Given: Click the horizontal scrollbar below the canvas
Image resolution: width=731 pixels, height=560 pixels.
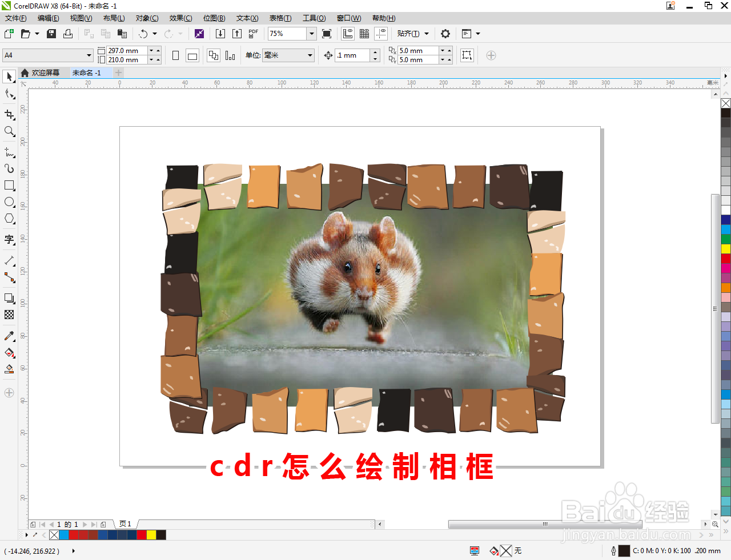Looking at the screenshot, I should tap(544, 523).
